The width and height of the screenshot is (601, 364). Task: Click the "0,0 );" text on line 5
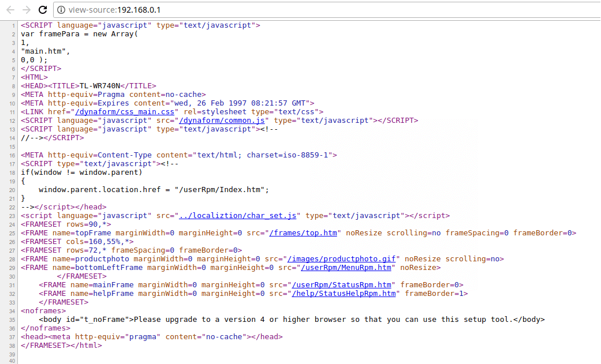point(35,60)
